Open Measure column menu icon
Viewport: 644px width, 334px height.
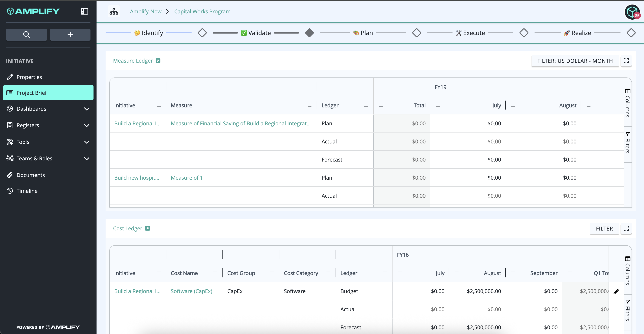pos(310,105)
